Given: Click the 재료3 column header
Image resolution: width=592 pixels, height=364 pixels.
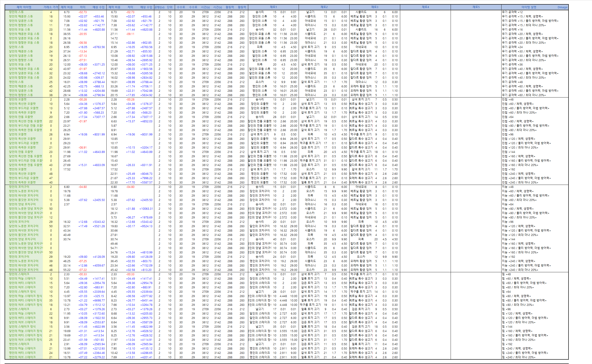Looking at the screenshot, I should pos(375,7).
